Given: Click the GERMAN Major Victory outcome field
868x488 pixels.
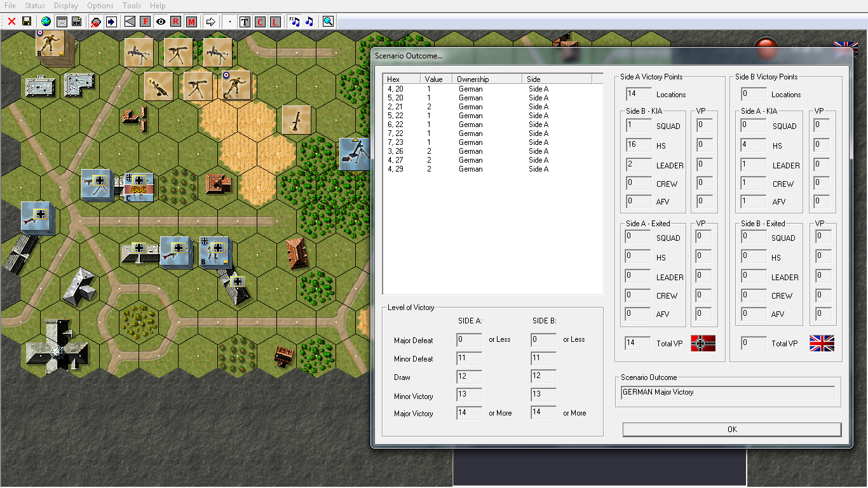Looking at the screenshot, I should point(728,393).
